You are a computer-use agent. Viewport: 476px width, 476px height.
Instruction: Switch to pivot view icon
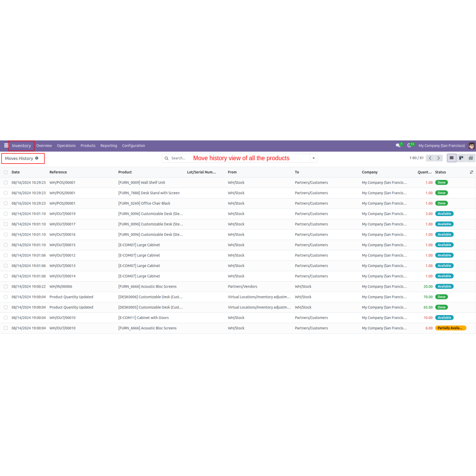[471, 158]
